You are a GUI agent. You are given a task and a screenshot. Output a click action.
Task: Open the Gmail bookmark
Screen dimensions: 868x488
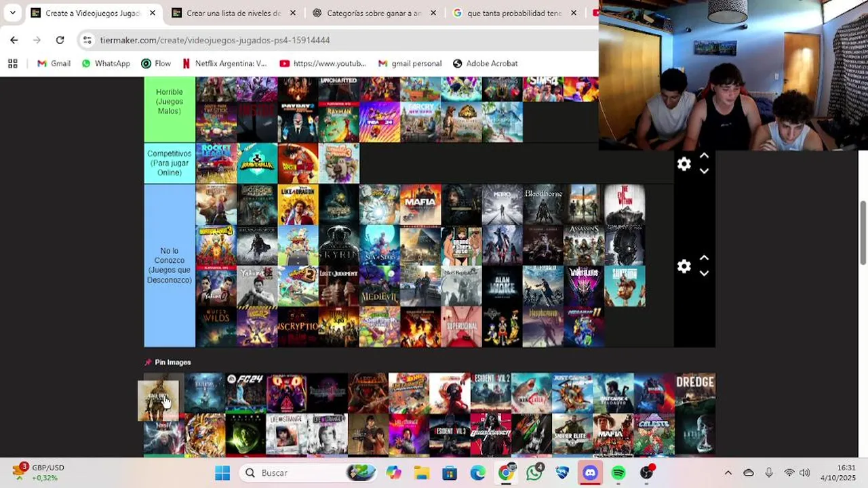click(x=54, y=63)
